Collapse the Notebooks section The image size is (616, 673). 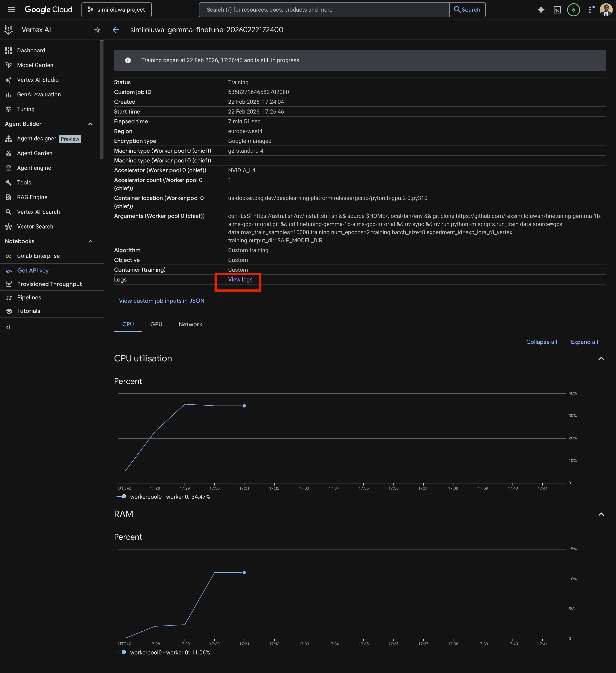[90, 241]
